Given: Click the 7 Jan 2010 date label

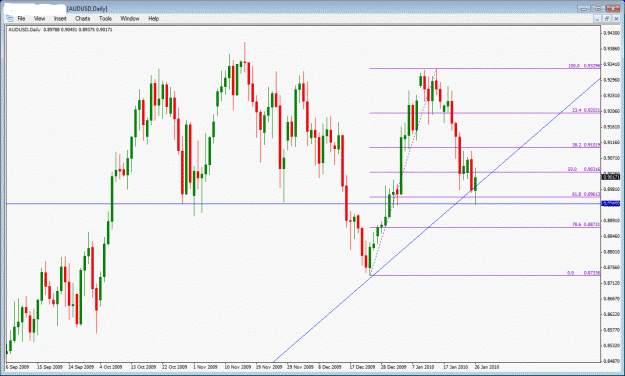Looking at the screenshot, I should point(423,367).
